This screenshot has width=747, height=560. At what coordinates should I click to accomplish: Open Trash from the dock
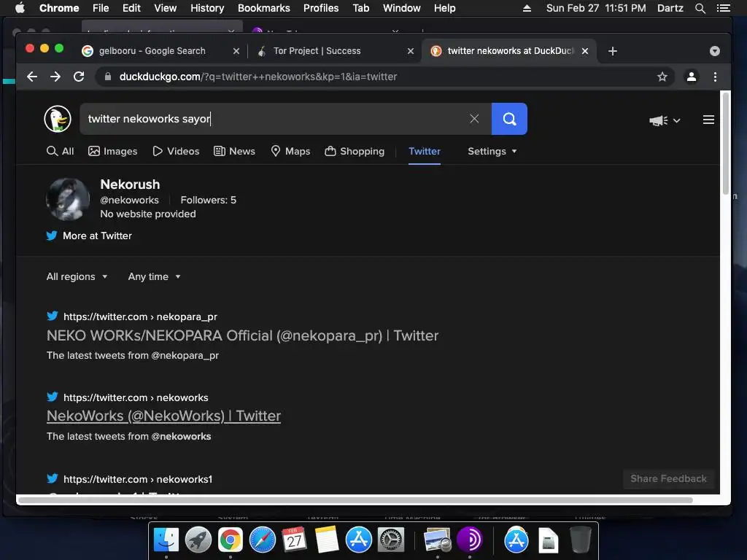point(580,540)
